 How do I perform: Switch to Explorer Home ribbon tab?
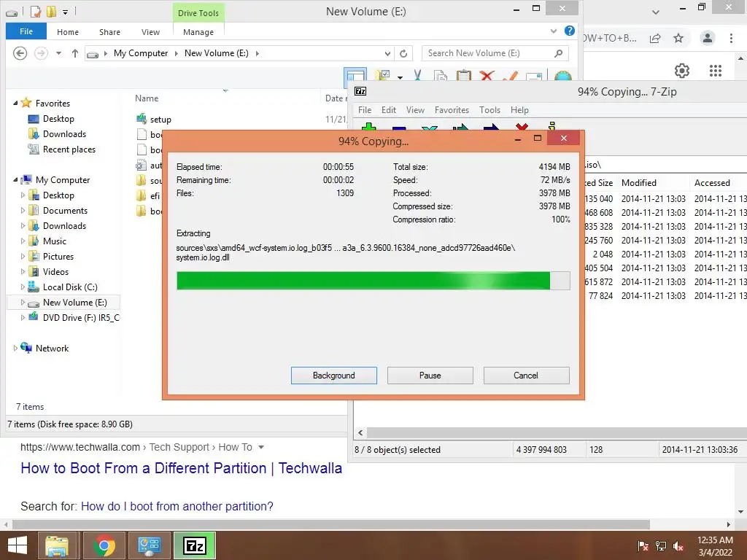pos(68,32)
